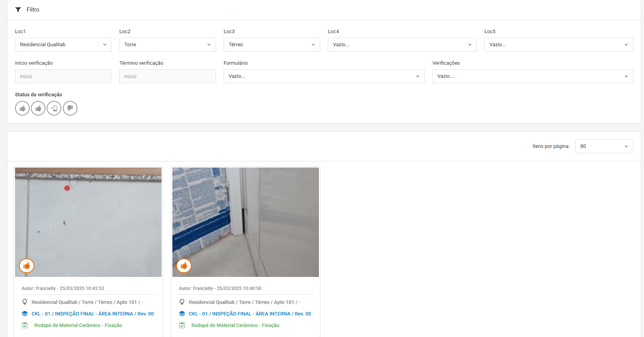Screen dimensions: 644x337
Task: Toggle the first thumbs-up status filter
Action: [22, 108]
